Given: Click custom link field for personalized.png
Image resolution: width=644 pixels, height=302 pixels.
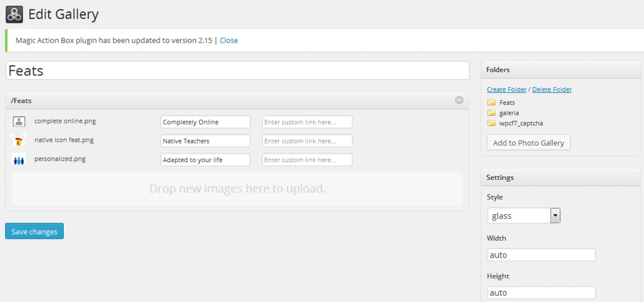Looking at the screenshot, I should 307,160.
